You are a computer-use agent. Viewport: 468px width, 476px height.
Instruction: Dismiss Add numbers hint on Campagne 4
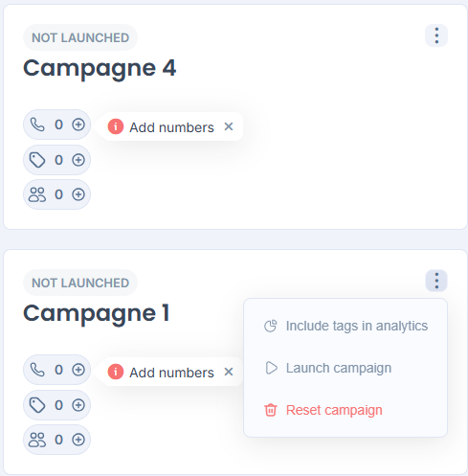click(229, 126)
